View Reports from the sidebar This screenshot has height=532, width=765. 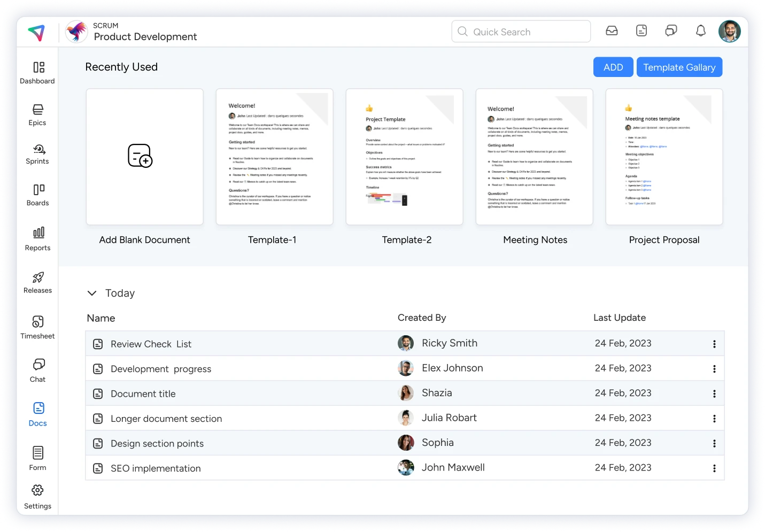pyautogui.click(x=37, y=238)
